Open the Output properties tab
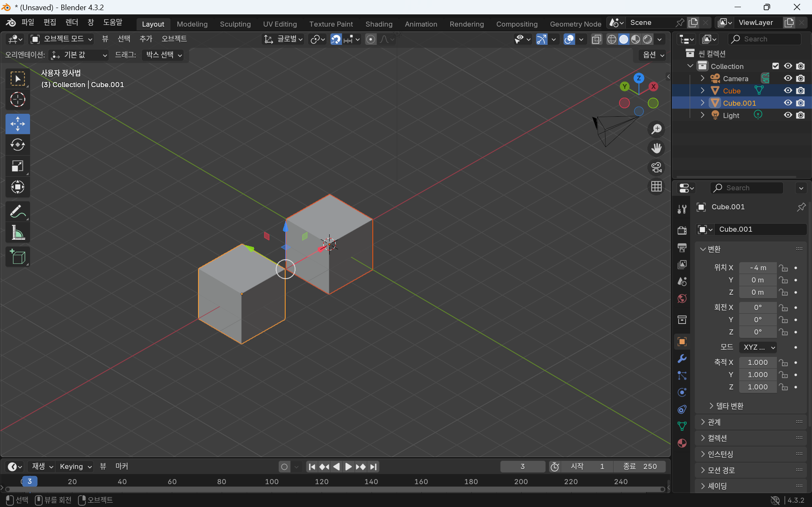812x507 pixels. click(x=682, y=247)
